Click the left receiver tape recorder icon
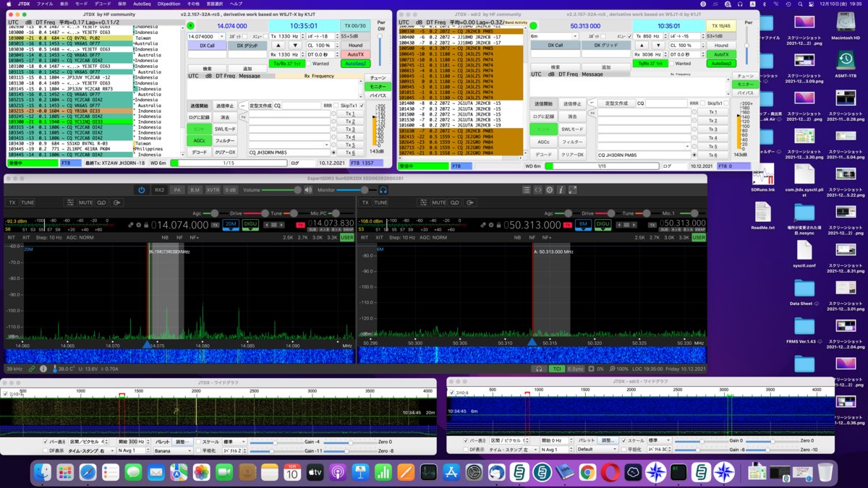The width and height of the screenshot is (868, 488). [x=102, y=202]
